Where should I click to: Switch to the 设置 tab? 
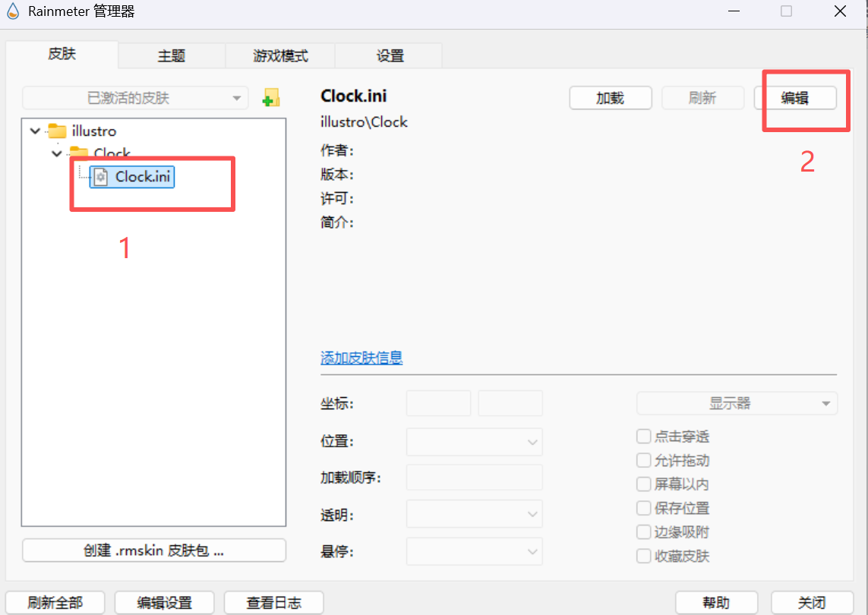[389, 56]
